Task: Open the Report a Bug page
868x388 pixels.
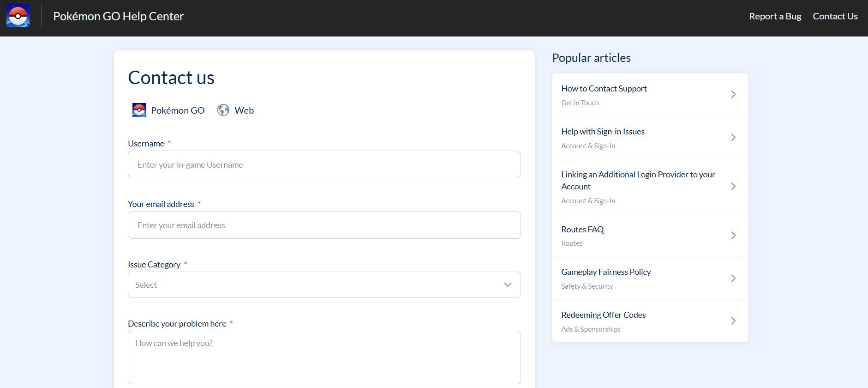Action: (775, 16)
